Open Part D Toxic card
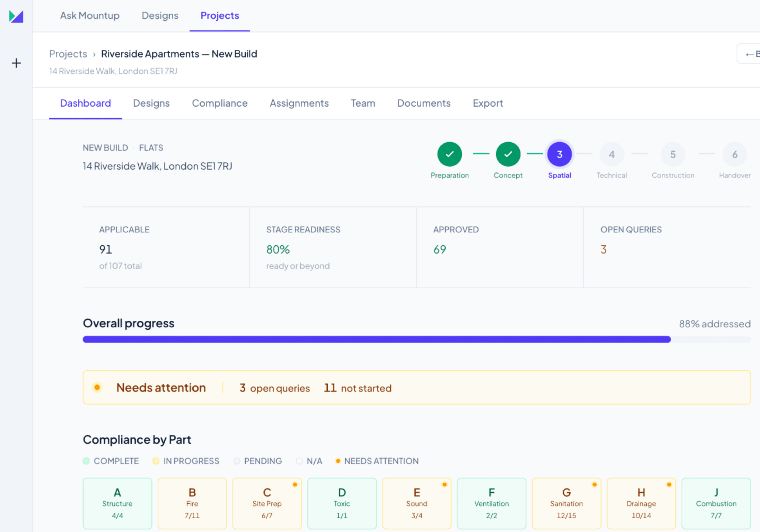760x532 pixels. tap(342, 503)
